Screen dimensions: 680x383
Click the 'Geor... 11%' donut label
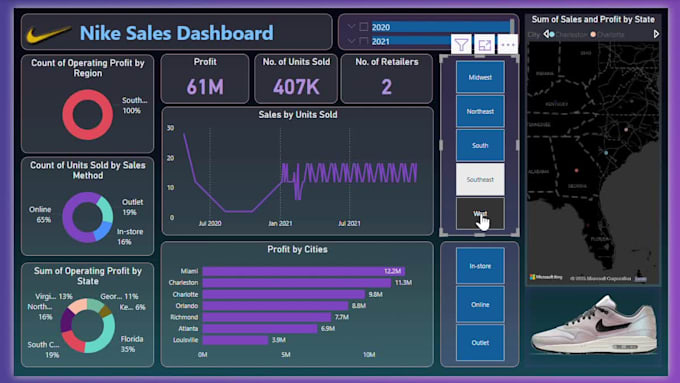(119, 296)
